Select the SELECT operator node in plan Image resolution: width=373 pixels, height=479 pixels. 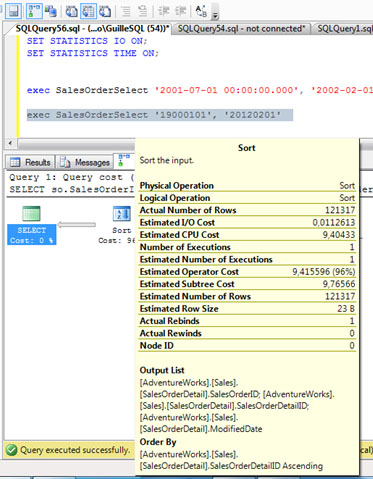(x=32, y=225)
